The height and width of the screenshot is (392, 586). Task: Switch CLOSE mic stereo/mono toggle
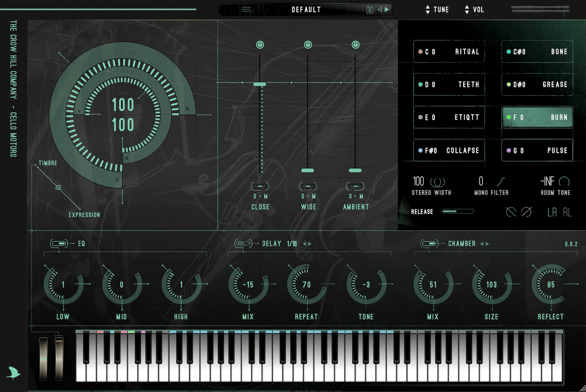[x=260, y=186]
